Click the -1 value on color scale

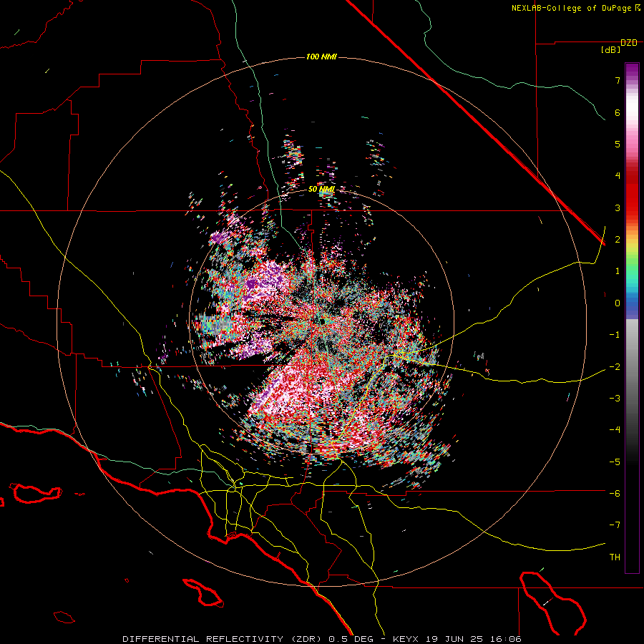tap(615, 335)
